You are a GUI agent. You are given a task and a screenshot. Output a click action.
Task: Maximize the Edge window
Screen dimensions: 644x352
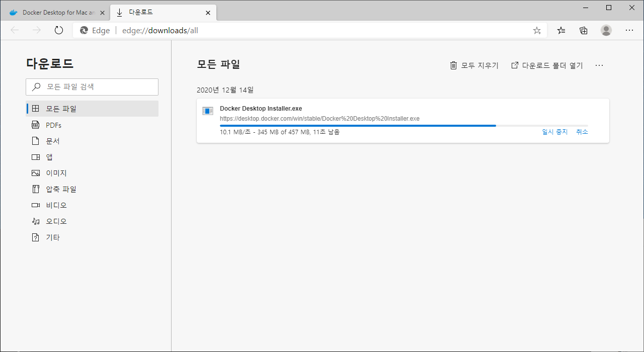(609, 8)
